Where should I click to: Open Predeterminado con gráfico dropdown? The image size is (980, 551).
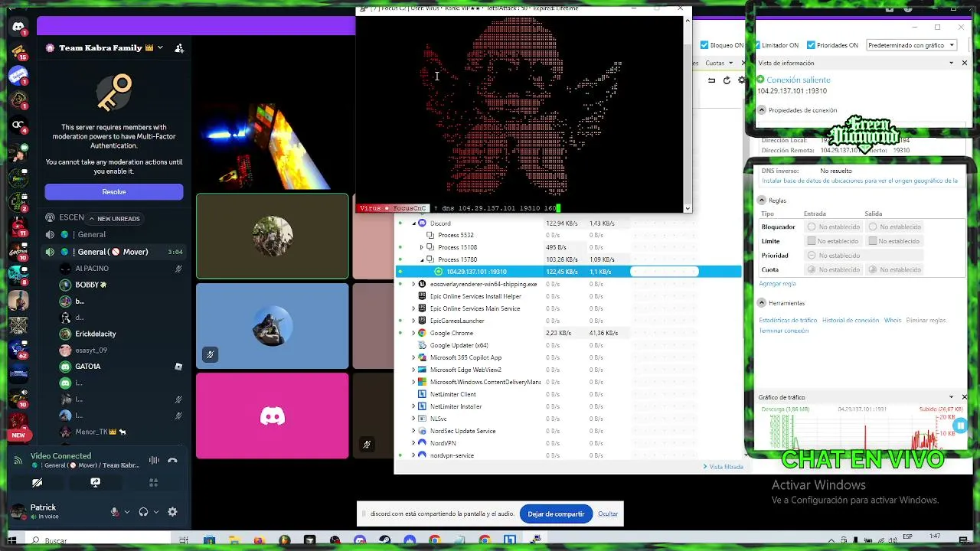(x=912, y=45)
